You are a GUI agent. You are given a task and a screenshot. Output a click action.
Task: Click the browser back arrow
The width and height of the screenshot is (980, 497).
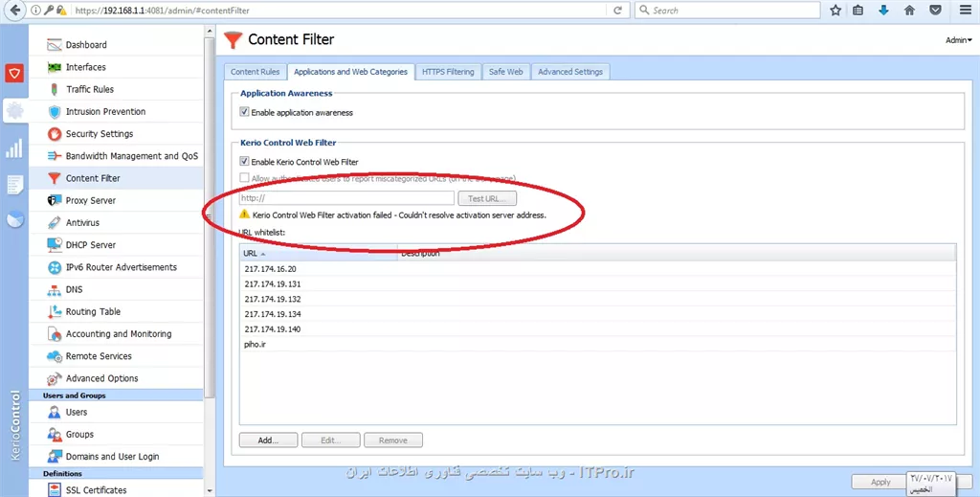pyautogui.click(x=15, y=10)
